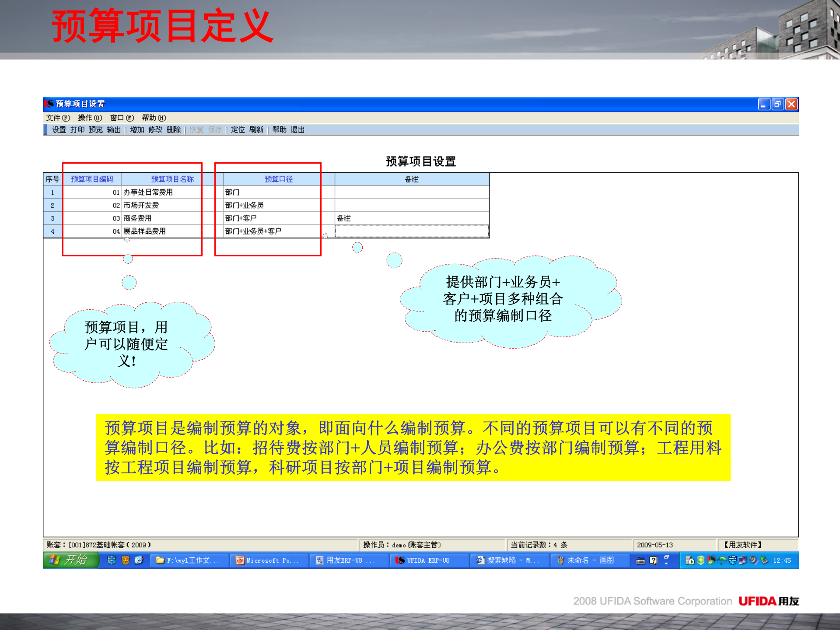Select the 备注 cell of row 4
This screenshot has width=840, height=630.
click(x=411, y=231)
